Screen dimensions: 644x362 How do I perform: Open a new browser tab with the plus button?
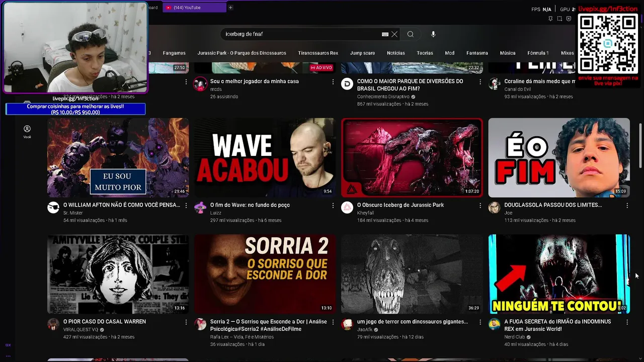click(x=230, y=8)
